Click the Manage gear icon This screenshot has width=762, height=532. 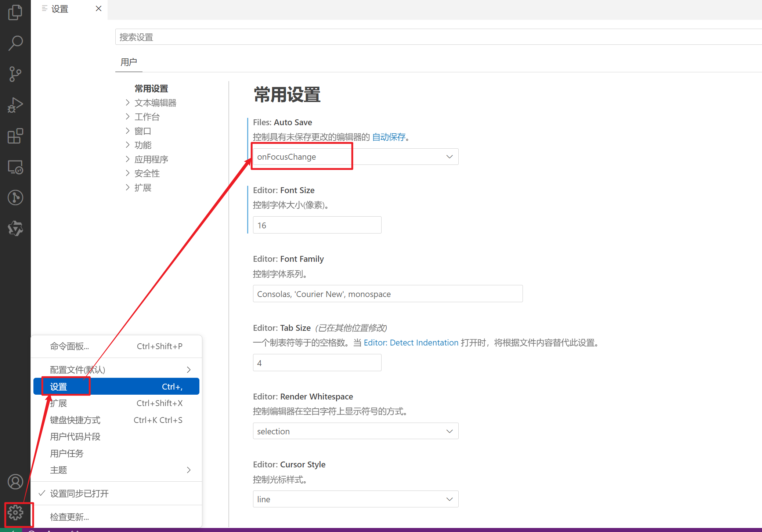tap(15, 513)
